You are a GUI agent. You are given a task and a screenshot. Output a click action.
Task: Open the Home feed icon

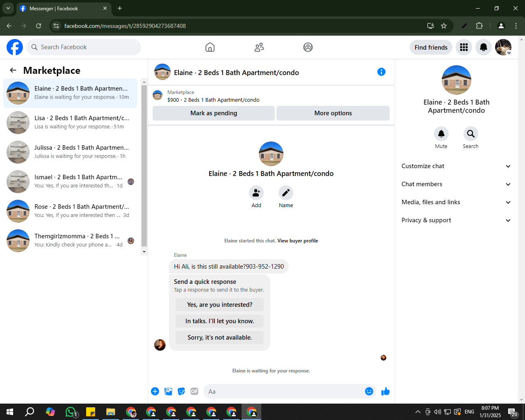[x=210, y=47]
